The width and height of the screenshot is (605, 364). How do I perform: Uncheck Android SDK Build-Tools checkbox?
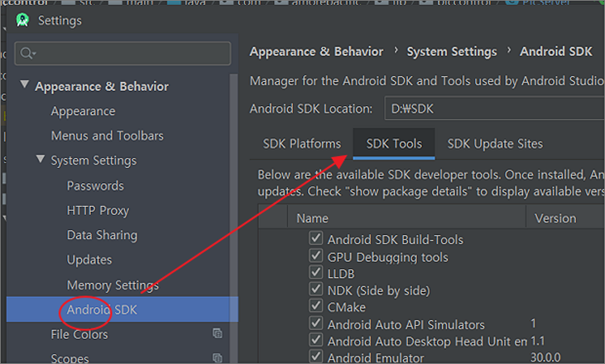[x=316, y=238]
